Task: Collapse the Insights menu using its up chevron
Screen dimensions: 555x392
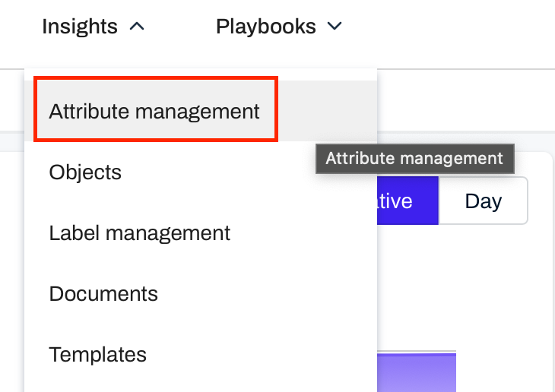Action: pos(137,27)
